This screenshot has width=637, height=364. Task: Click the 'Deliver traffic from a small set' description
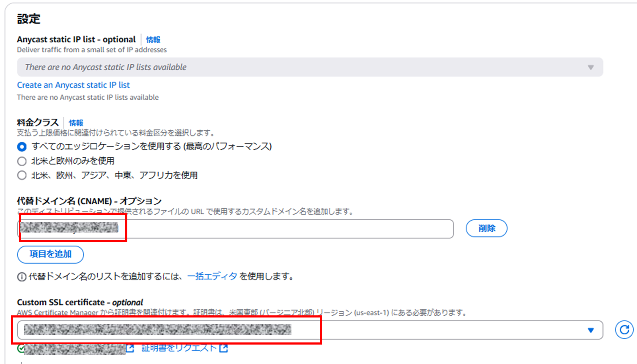pos(92,50)
